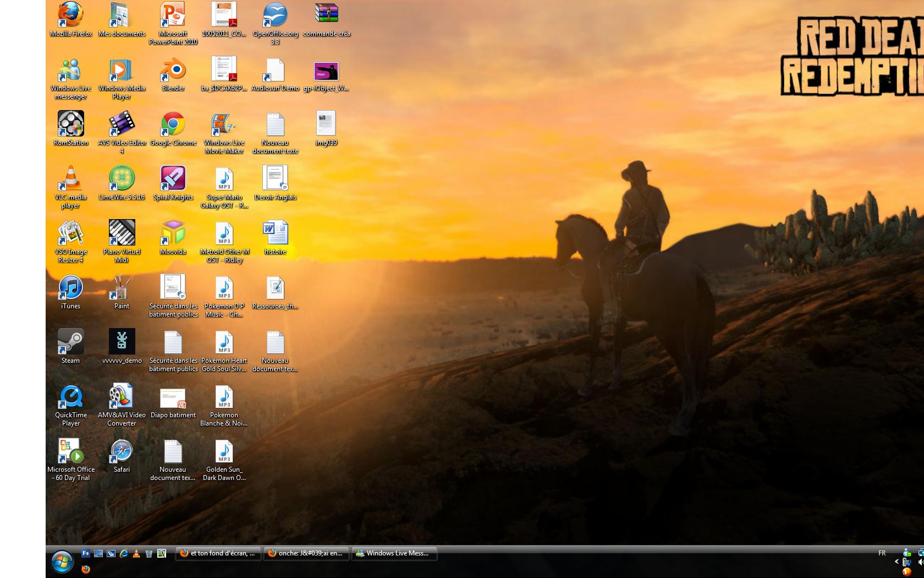
Task: Select AMV&AVI Video Converter shortcut
Action: tap(122, 405)
